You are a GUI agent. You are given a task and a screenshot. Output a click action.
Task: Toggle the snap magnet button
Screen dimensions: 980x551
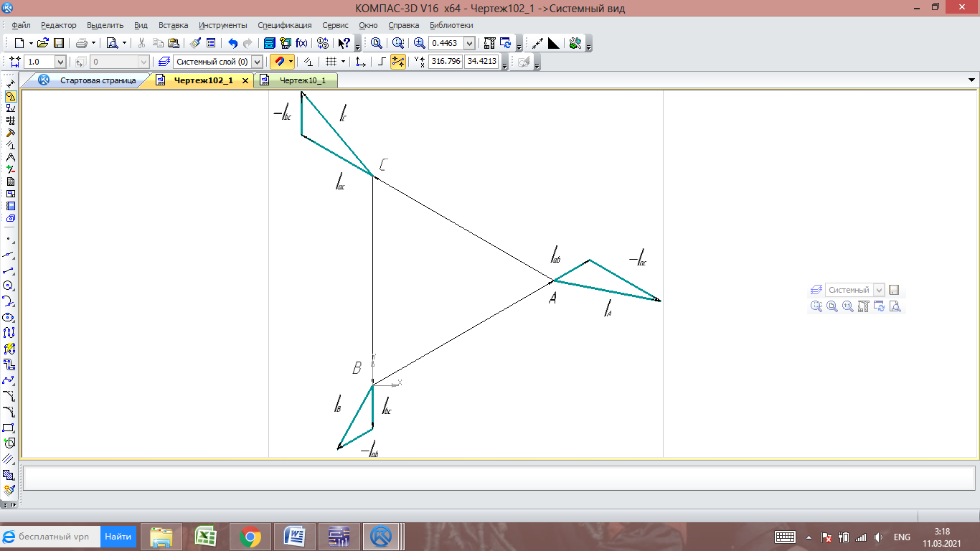278,62
